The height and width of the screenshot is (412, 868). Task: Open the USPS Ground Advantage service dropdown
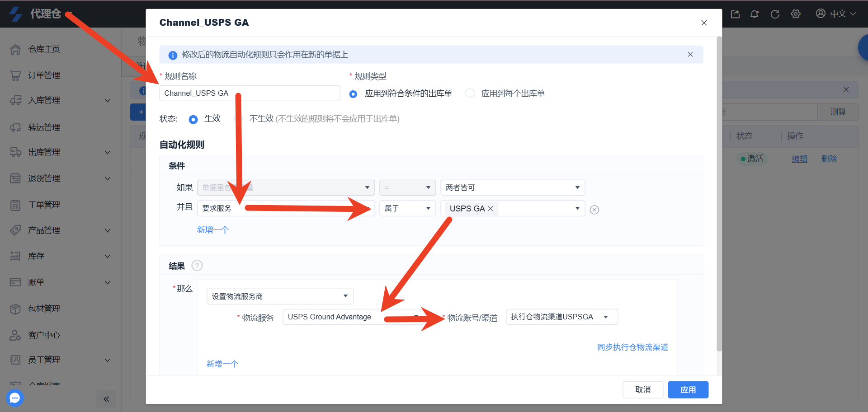(x=354, y=317)
